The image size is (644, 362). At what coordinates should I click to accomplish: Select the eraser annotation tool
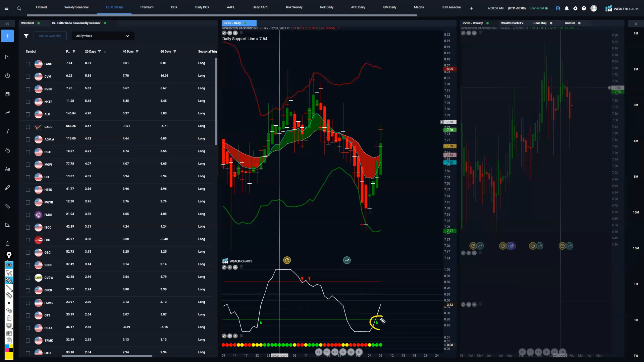point(9,295)
